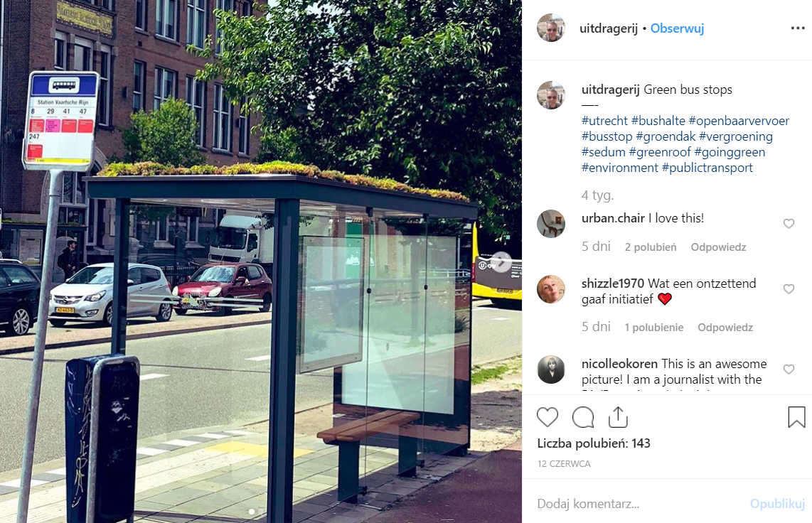Share the post using upload arrow icon

tap(618, 416)
